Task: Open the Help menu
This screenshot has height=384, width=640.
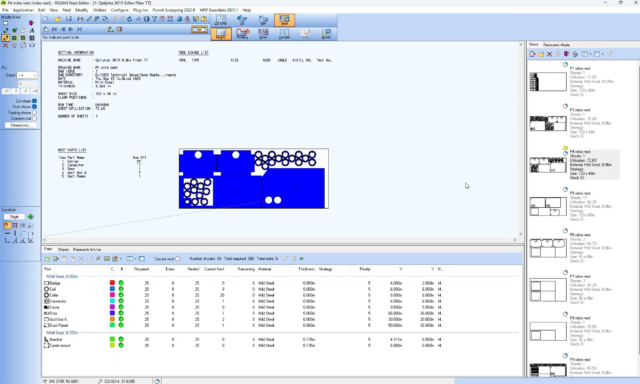Action: pos(247,10)
